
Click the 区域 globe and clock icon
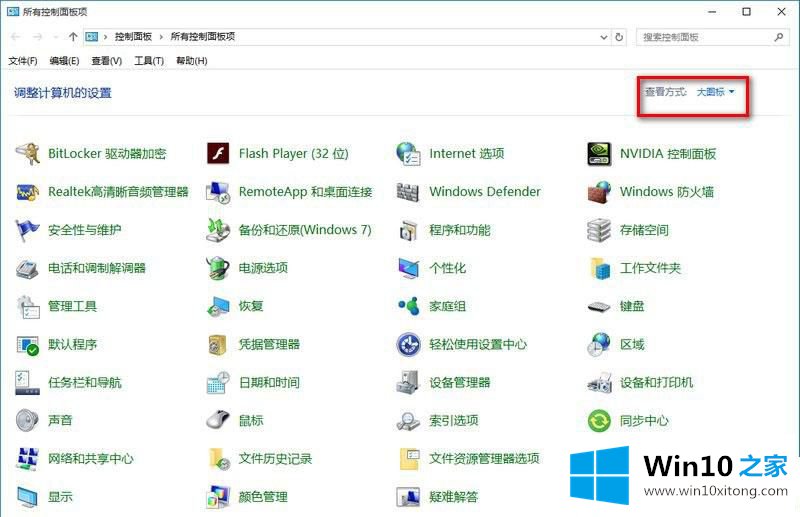point(599,344)
